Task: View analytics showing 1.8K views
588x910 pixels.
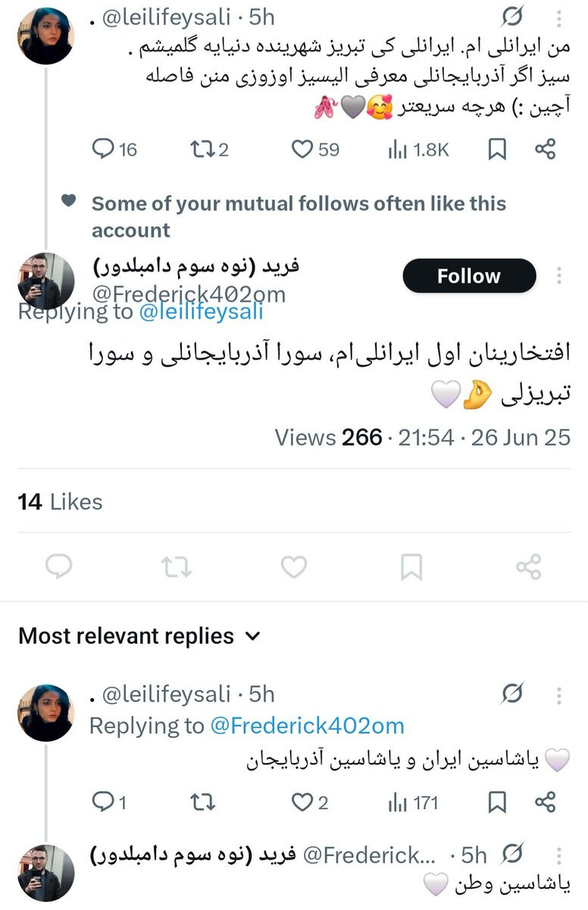Action: click(x=418, y=149)
